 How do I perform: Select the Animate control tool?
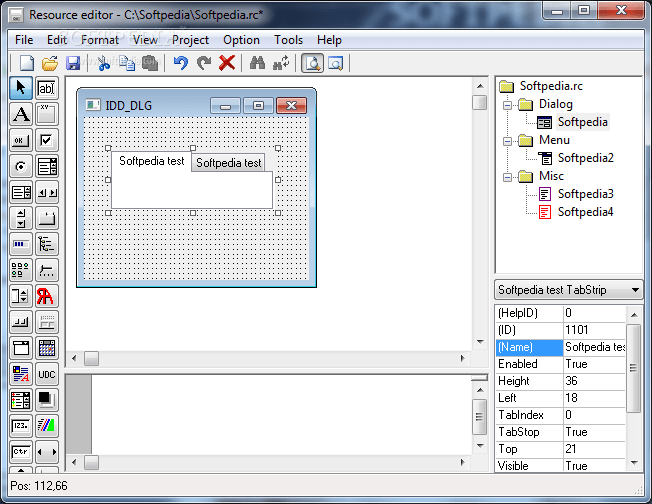pos(47,426)
